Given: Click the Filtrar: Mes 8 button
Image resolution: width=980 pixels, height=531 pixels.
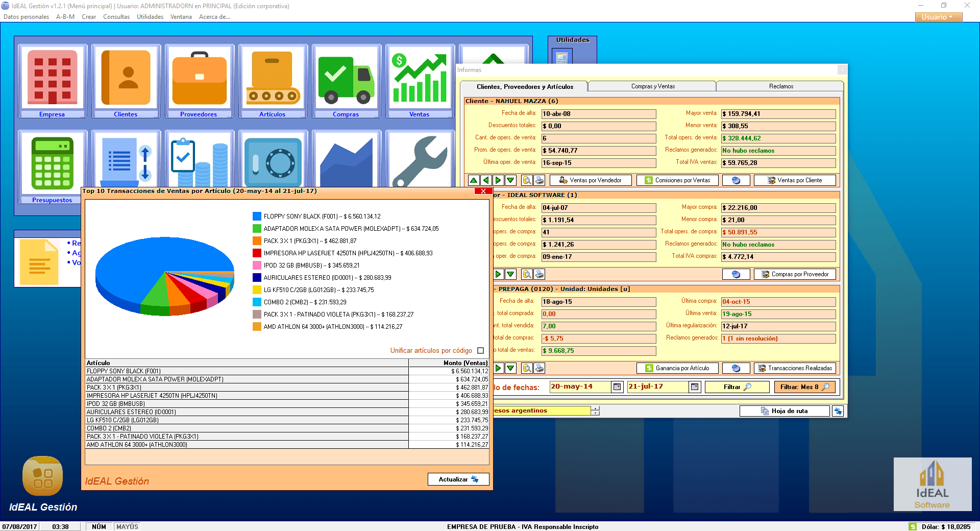Looking at the screenshot, I should click(805, 387).
